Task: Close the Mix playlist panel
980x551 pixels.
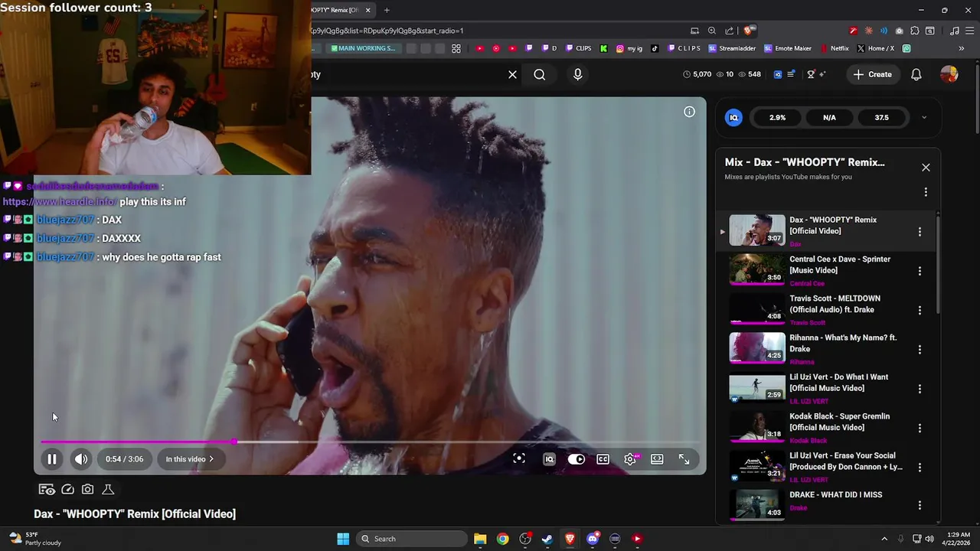Action: 926,168
